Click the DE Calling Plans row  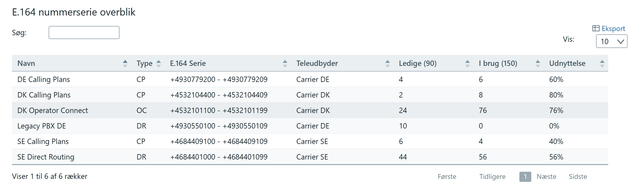[310, 79]
